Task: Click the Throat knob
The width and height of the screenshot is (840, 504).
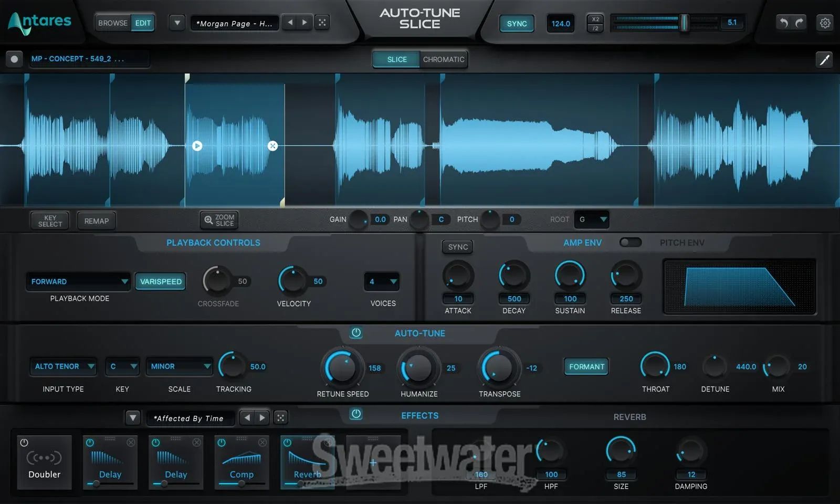Action: pyautogui.click(x=655, y=365)
